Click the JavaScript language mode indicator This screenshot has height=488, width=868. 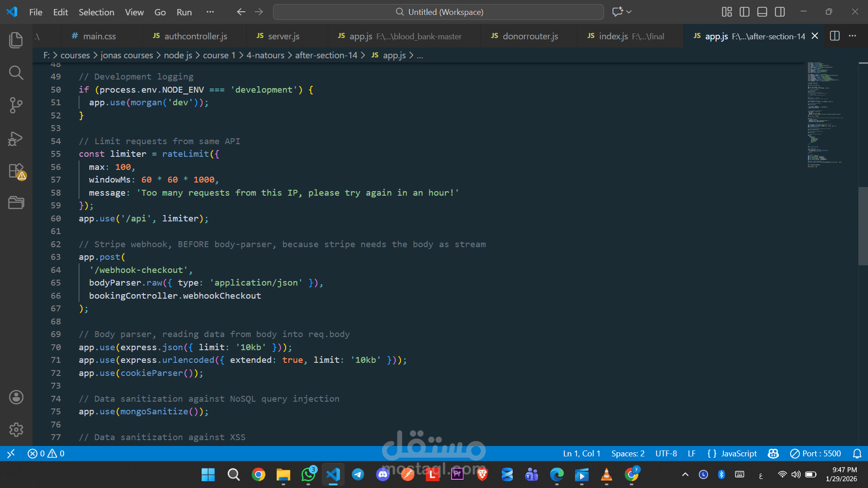click(739, 453)
